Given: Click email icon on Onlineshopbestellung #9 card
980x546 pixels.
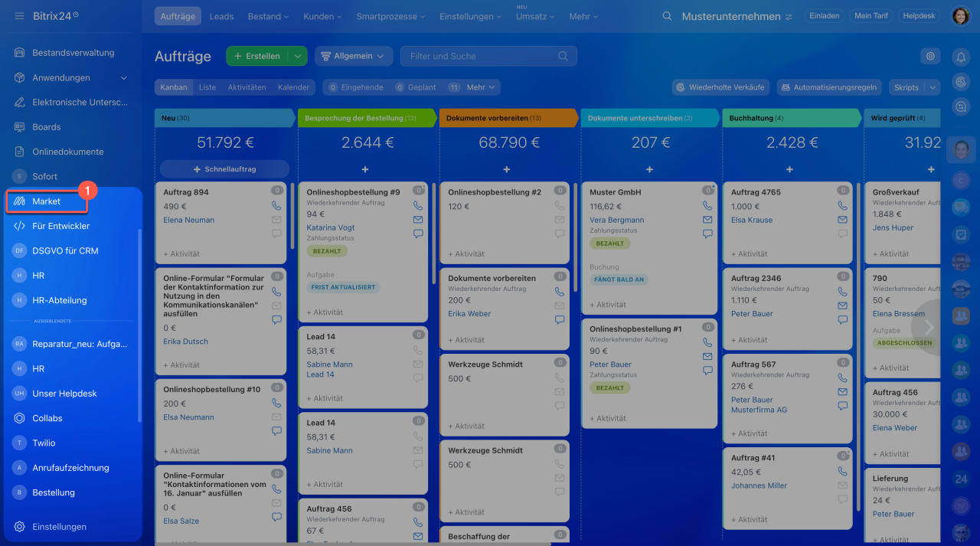Looking at the screenshot, I should tap(418, 220).
